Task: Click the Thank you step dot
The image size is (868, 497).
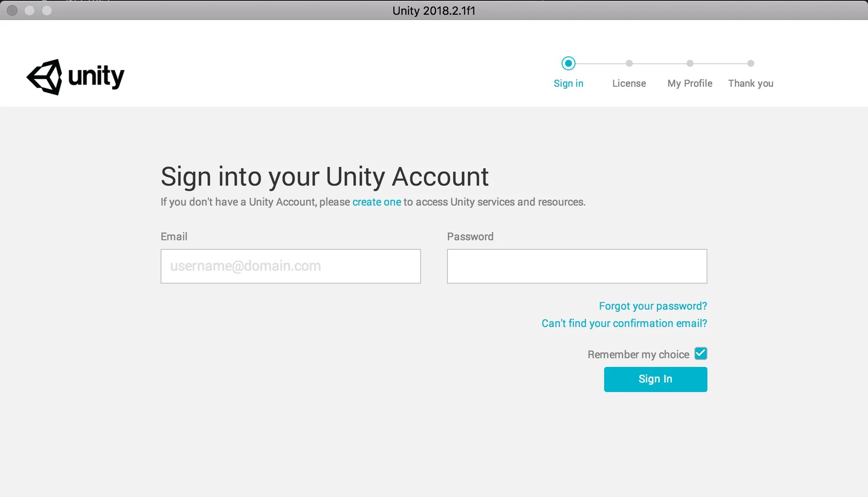Action: [750, 63]
